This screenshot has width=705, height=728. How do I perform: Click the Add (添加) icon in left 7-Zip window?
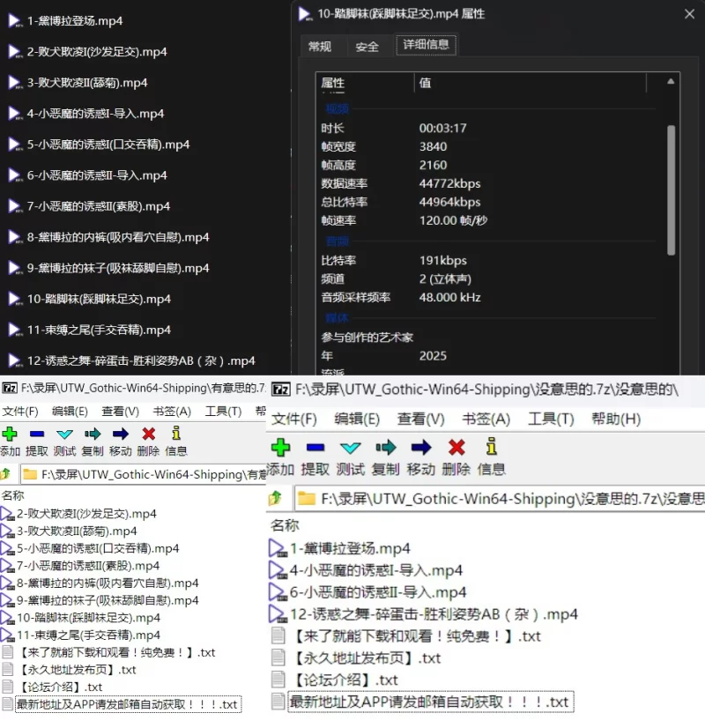click(10, 434)
